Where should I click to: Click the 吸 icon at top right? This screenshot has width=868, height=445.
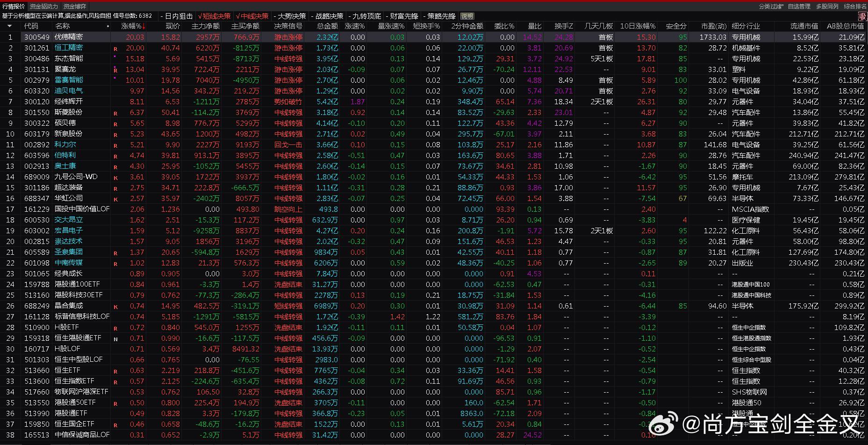(x=862, y=16)
